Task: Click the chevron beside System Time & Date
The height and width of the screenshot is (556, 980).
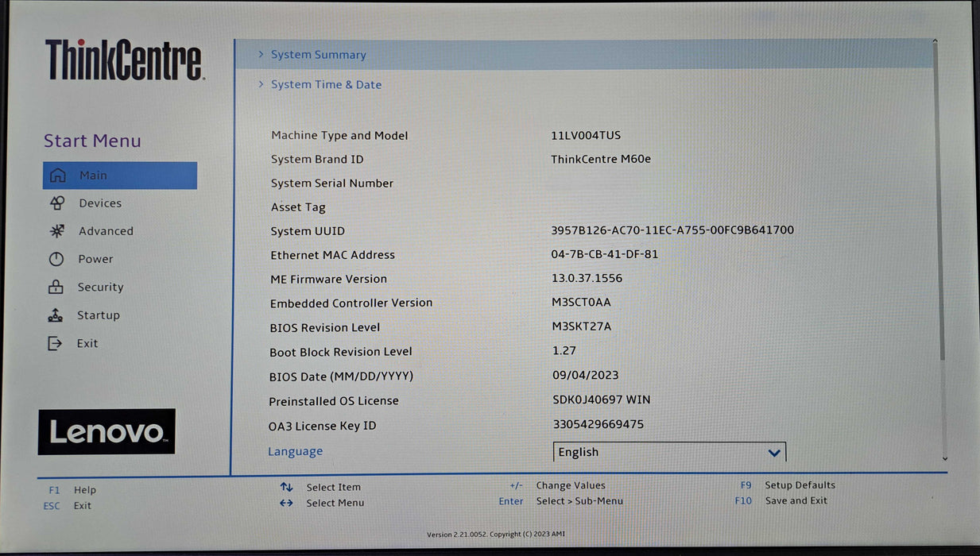Action: pyautogui.click(x=261, y=84)
